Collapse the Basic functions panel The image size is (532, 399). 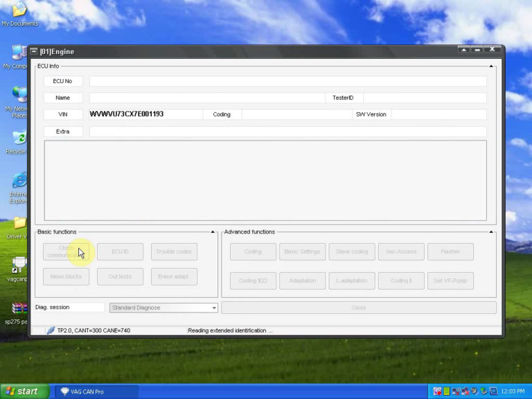coord(213,232)
